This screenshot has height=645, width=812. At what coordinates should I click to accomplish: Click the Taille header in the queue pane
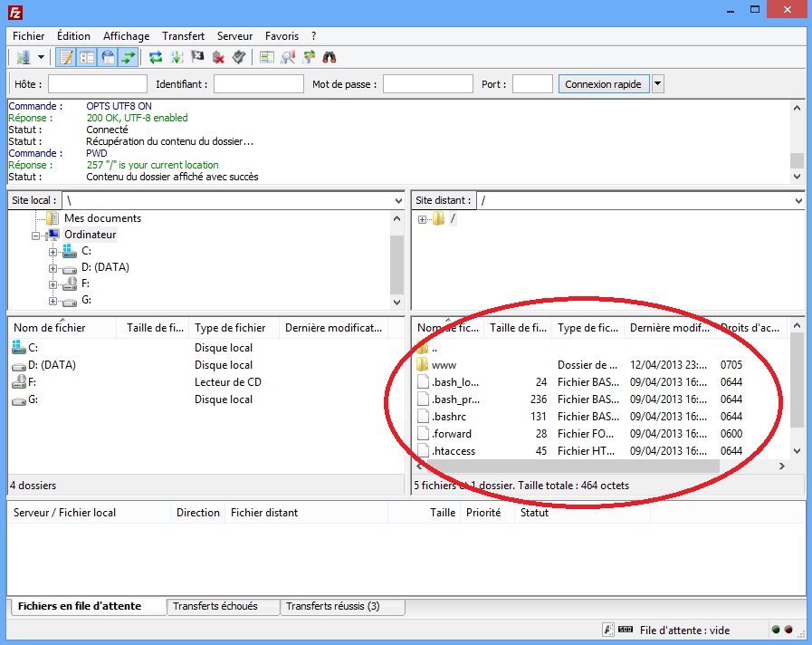424,513
